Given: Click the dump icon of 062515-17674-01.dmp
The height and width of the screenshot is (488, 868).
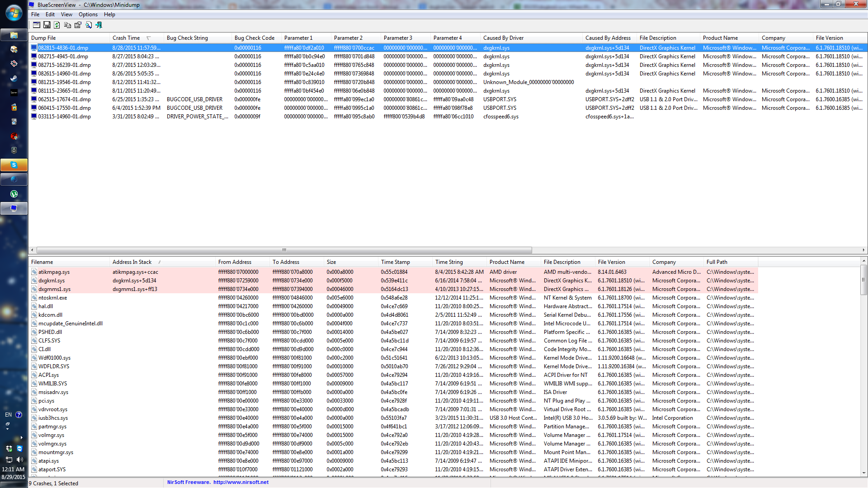Looking at the screenshot, I should pos(34,99).
